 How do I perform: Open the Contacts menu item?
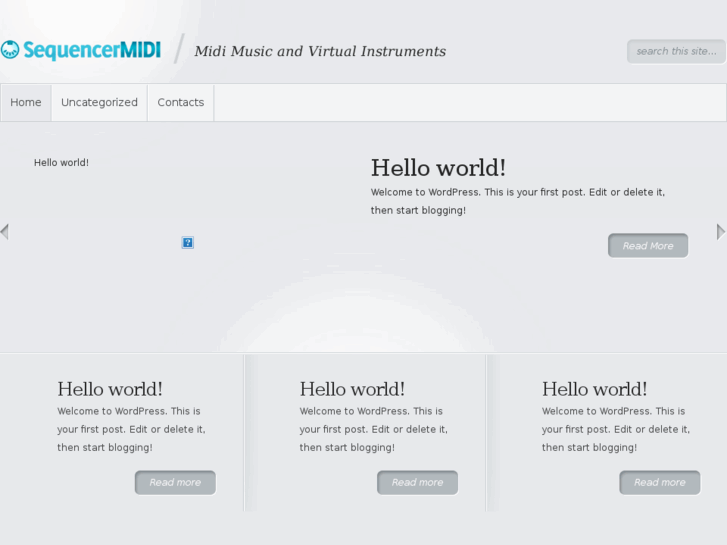pyautogui.click(x=180, y=103)
